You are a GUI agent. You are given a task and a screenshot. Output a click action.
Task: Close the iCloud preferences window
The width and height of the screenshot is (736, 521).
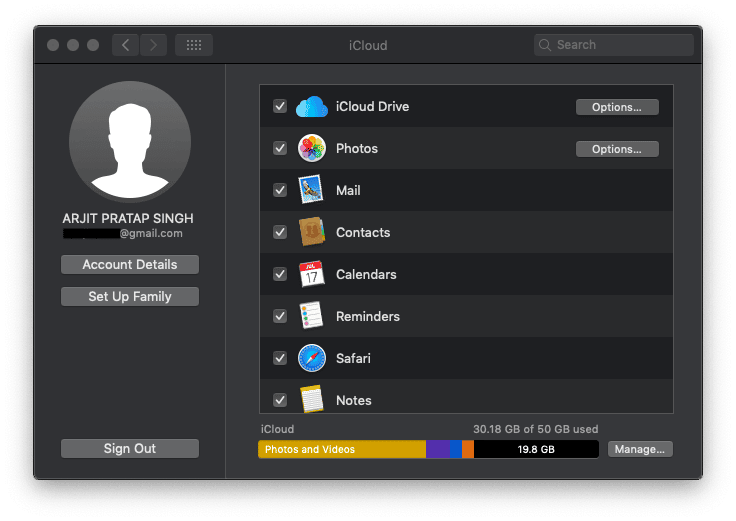coord(53,45)
